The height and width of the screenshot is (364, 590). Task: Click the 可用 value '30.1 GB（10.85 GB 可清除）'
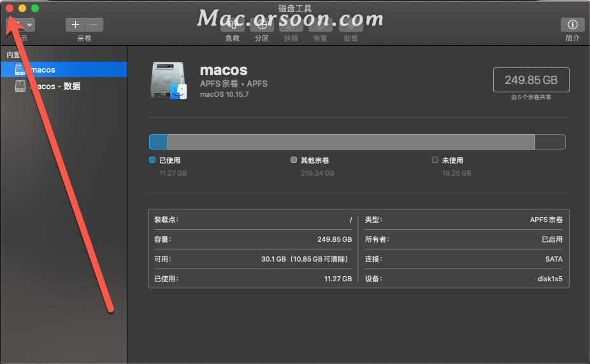[306, 259]
